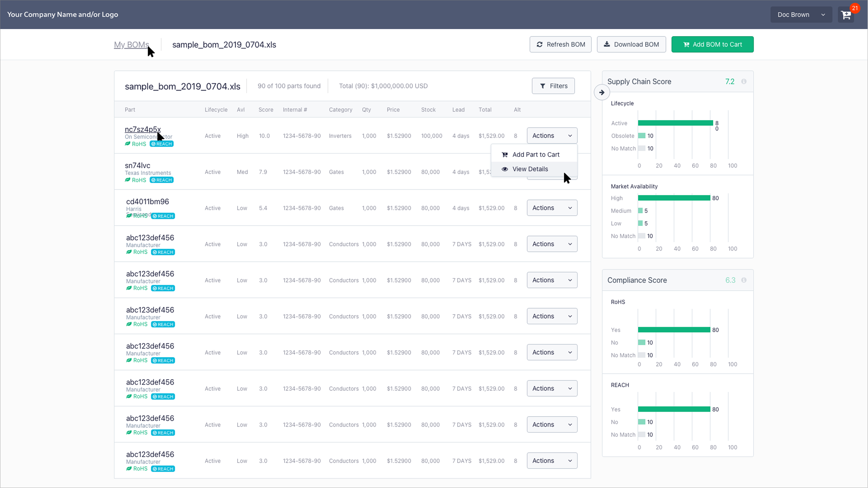This screenshot has width=868, height=488.
Task: Click the Price column header
Action: pyautogui.click(x=393, y=110)
